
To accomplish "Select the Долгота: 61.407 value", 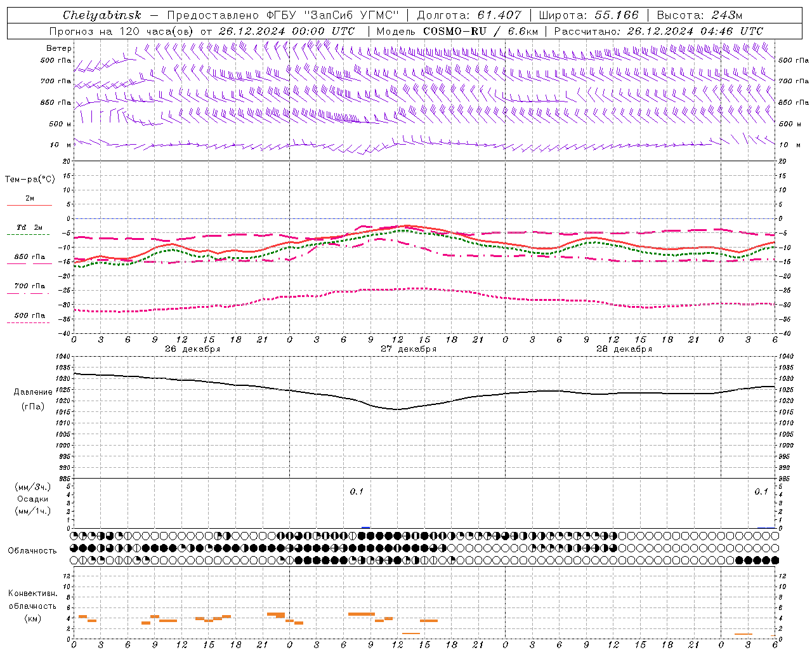I will point(469,15).
